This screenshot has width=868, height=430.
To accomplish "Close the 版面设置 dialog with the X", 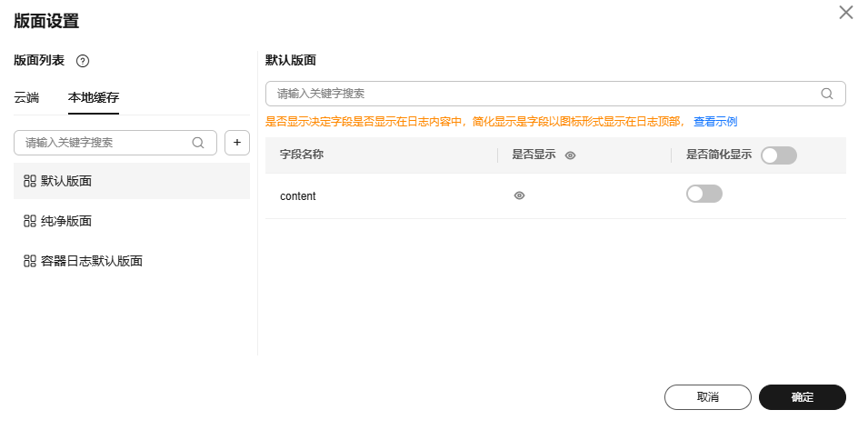I will point(846,13).
